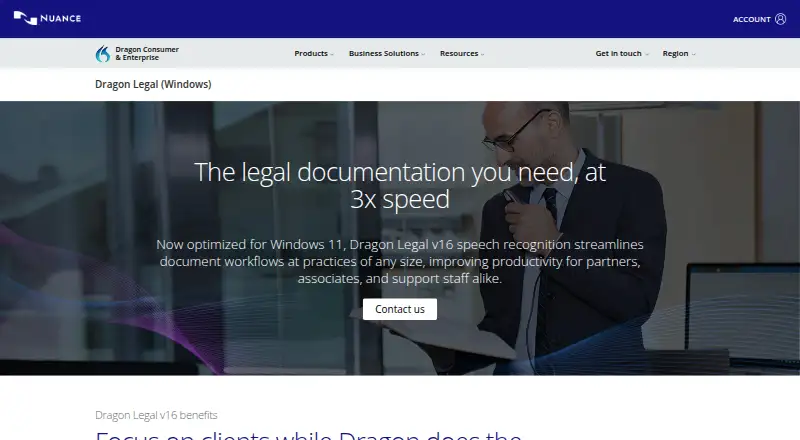Open the ACCOUNT link

(x=751, y=19)
